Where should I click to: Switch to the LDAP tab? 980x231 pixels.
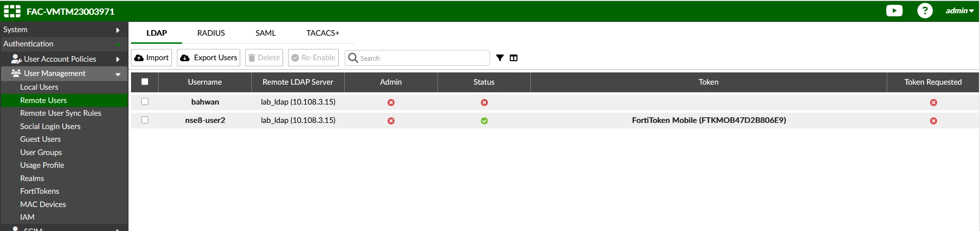pos(157,33)
